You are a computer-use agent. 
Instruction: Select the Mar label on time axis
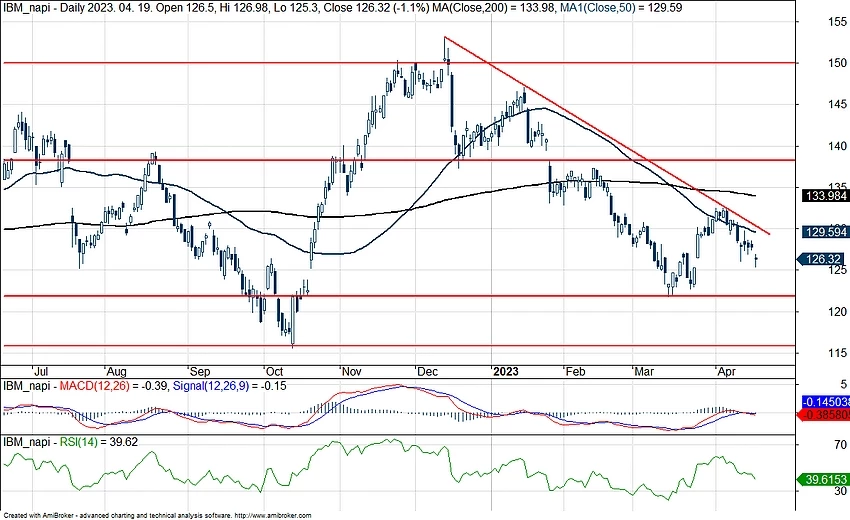(x=644, y=371)
